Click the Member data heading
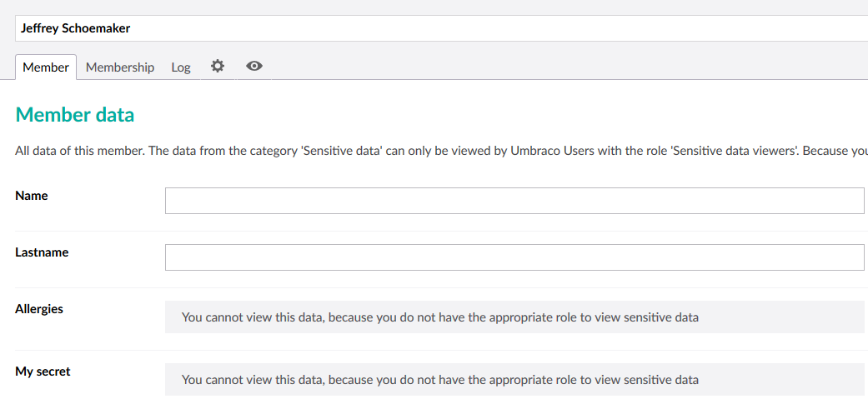Image resolution: width=868 pixels, height=399 pixels. point(75,115)
